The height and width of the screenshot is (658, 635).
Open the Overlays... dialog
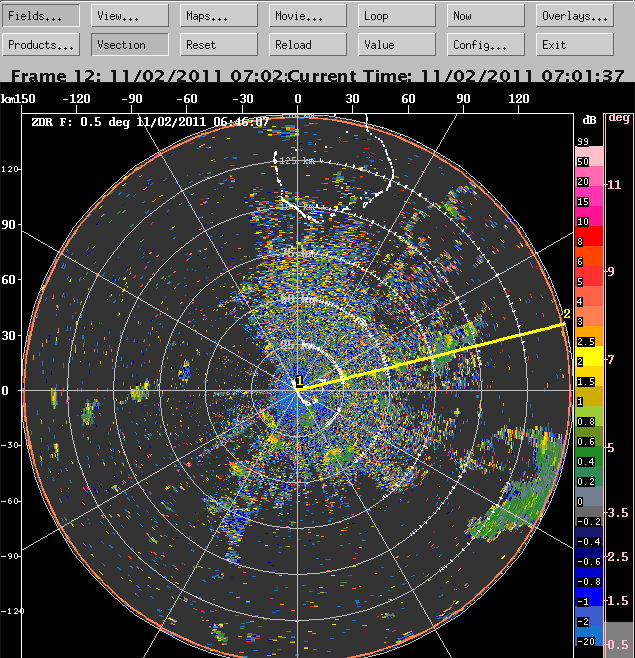coord(575,16)
